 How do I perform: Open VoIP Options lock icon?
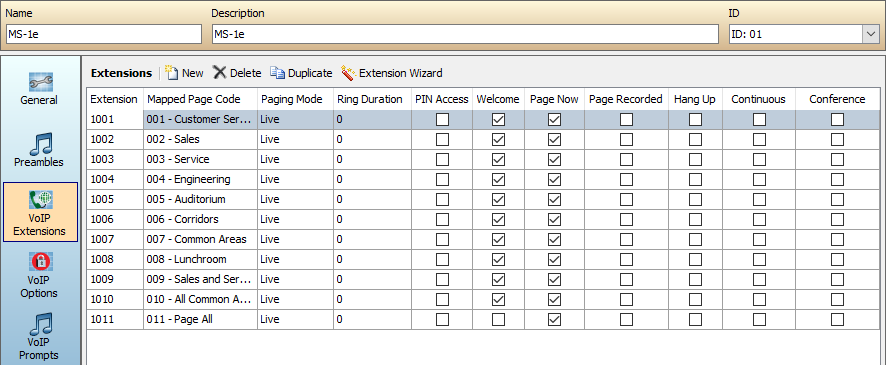[x=41, y=263]
